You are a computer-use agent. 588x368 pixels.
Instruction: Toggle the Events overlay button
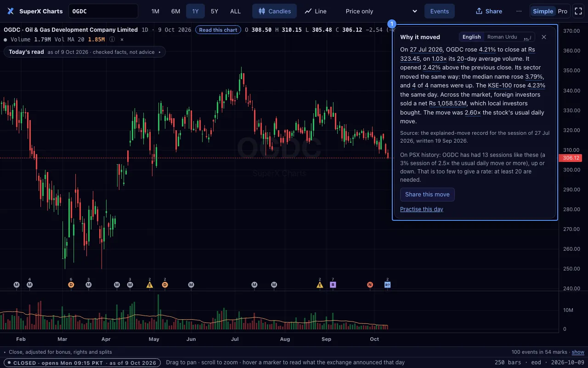click(440, 11)
